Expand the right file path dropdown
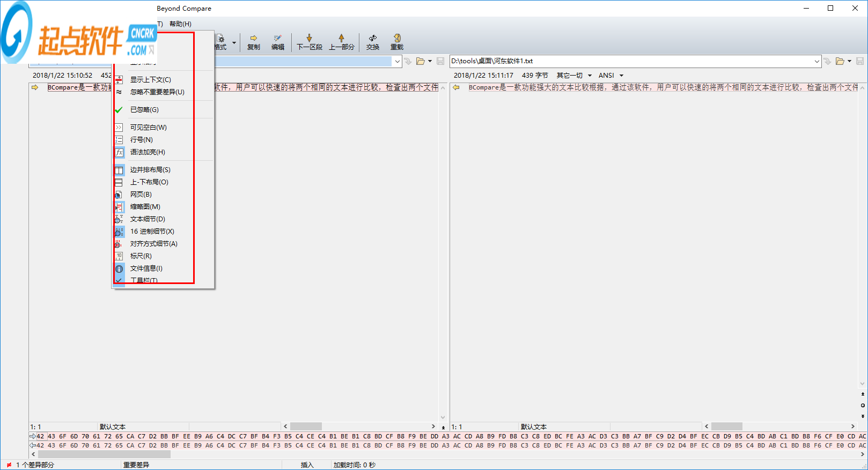 (x=816, y=61)
